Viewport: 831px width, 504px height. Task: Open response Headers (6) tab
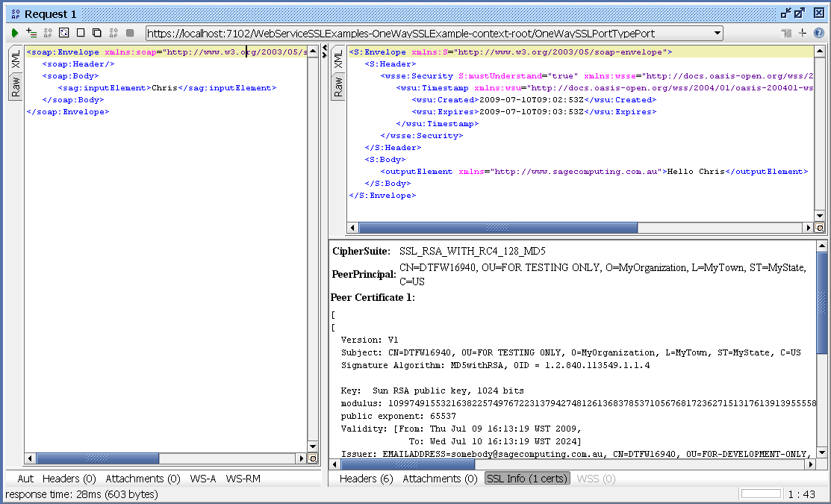click(366, 479)
